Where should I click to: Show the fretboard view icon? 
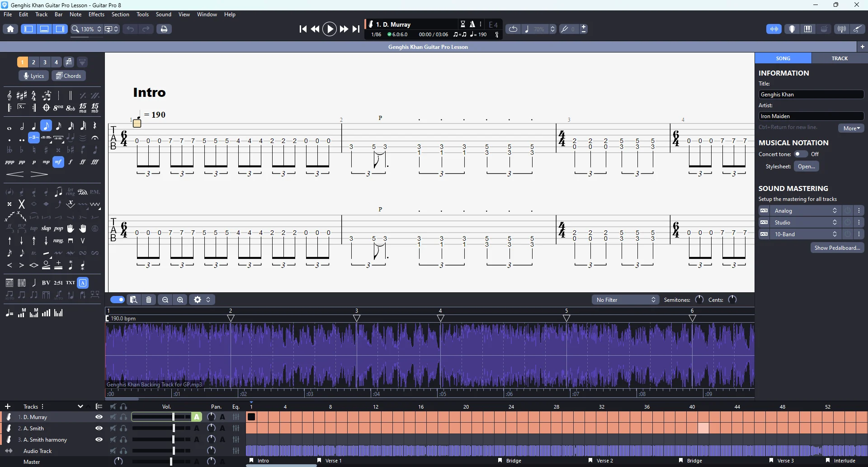click(x=792, y=29)
